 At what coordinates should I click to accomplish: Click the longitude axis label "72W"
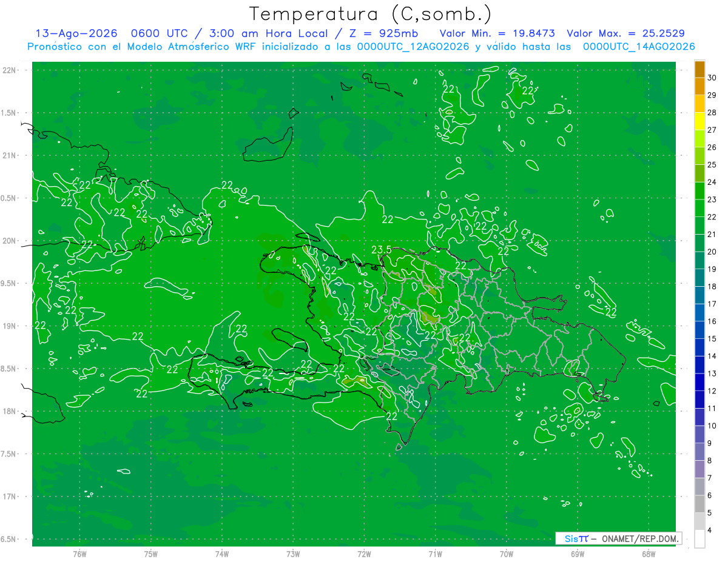tap(364, 554)
